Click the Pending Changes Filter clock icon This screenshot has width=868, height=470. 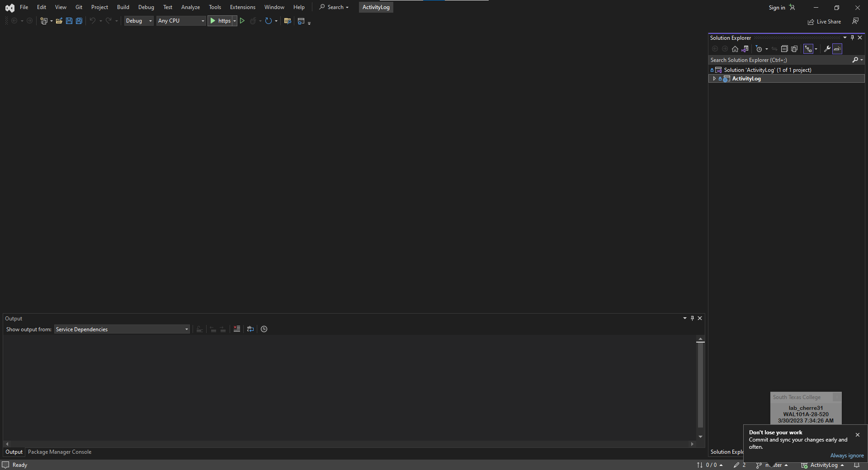click(x=759, y=49)
